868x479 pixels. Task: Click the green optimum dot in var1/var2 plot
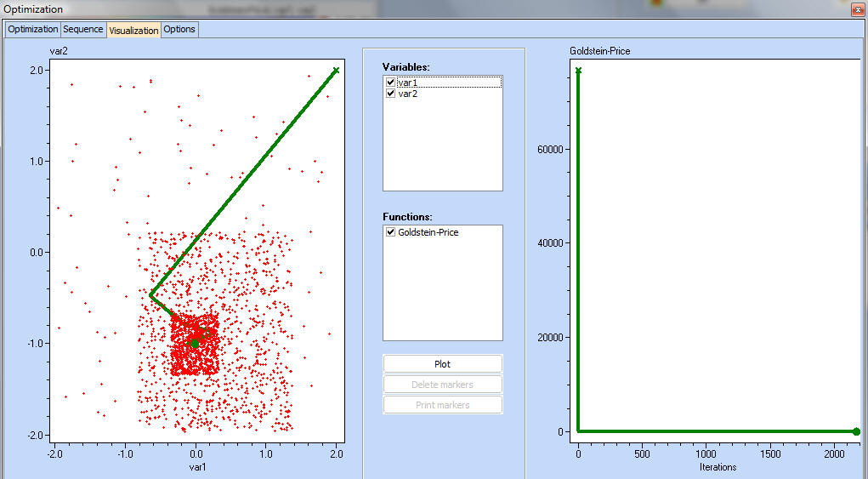[x=195, y=344]
